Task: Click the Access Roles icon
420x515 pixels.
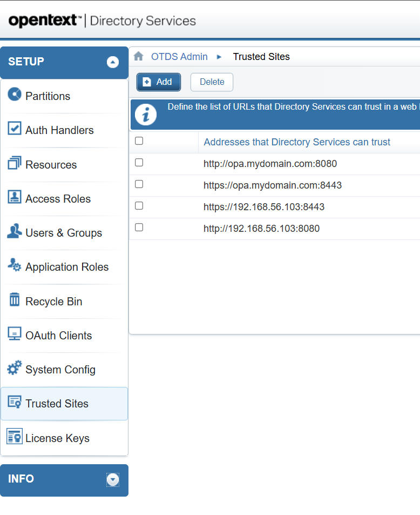Action: pos(15,197)
